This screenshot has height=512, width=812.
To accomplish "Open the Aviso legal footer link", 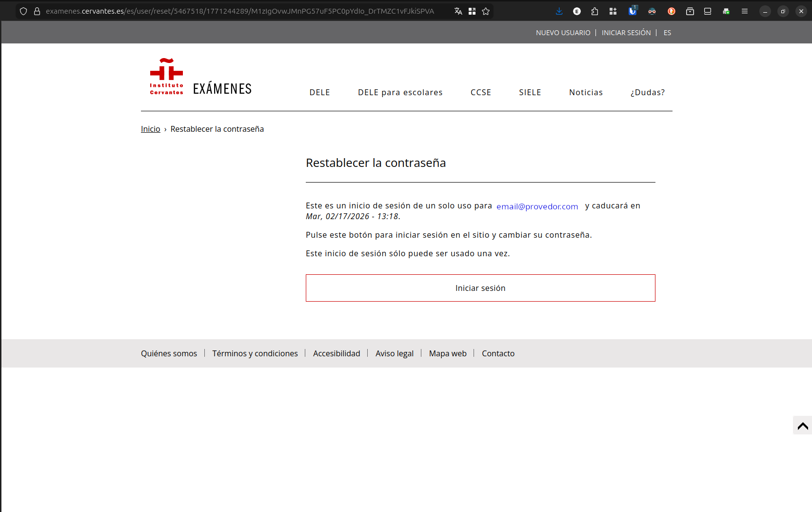I will [394, 353].
